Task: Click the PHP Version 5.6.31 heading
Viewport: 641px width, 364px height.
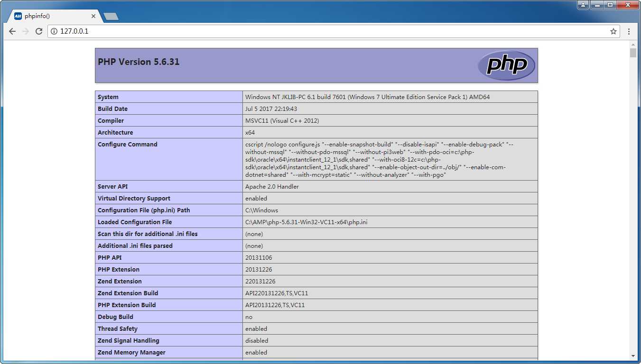Action: pos(139,62)
